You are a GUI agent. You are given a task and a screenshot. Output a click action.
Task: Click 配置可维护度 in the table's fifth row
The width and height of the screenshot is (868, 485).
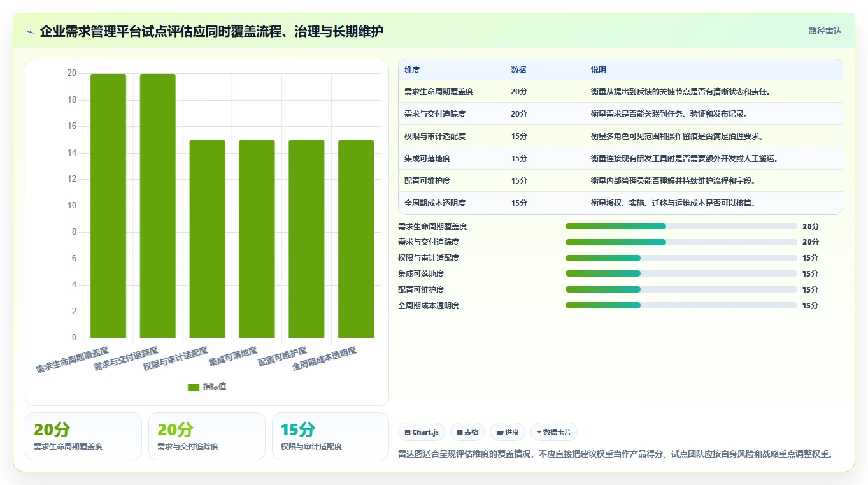coord(427,181)
